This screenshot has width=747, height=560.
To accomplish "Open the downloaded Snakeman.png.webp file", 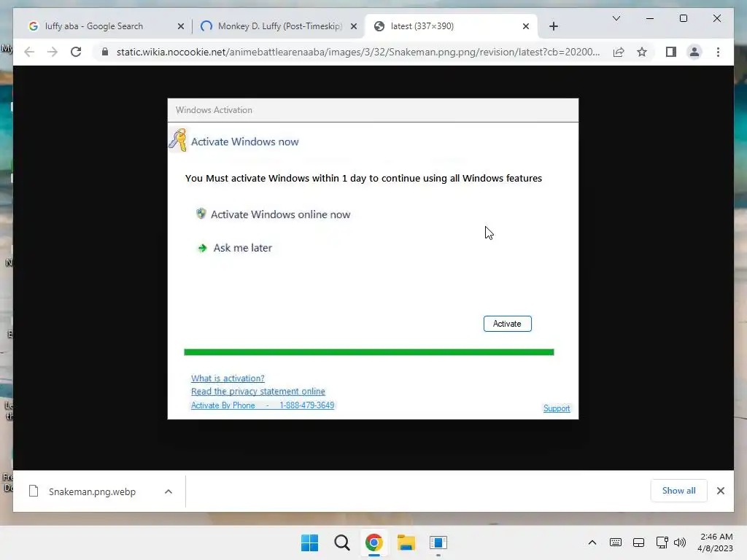I will pyautogui.click(x=92, y=491).
